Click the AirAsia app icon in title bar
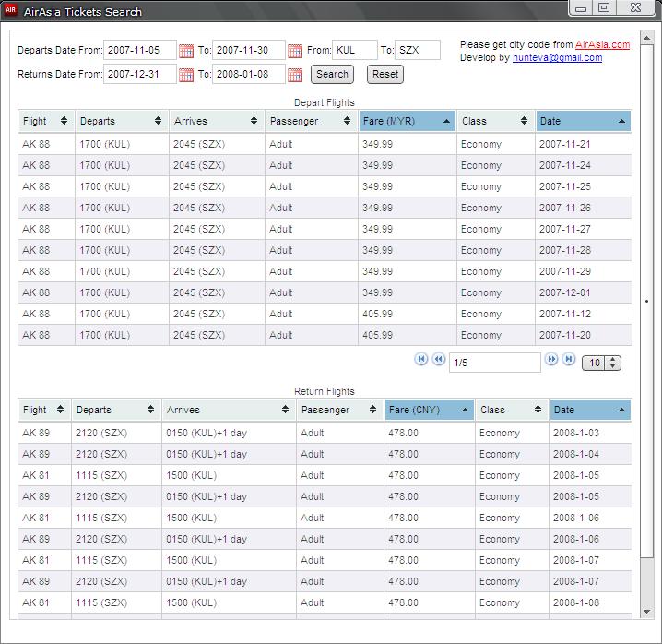Viewport: 662px width, 644px height. coord(10,10)
